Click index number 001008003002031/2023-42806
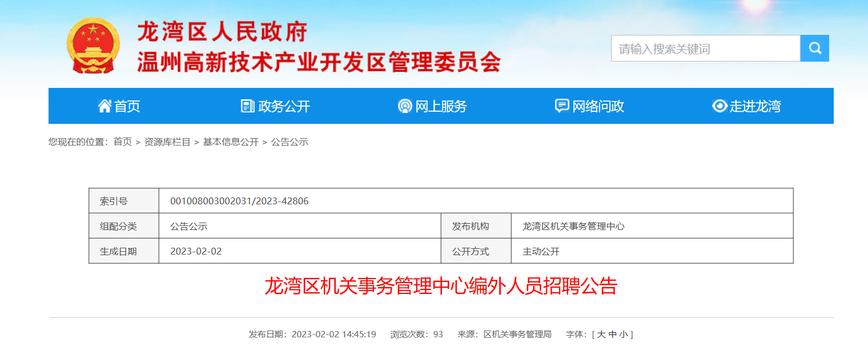This screenshot has width=868, height=355. 239,201
